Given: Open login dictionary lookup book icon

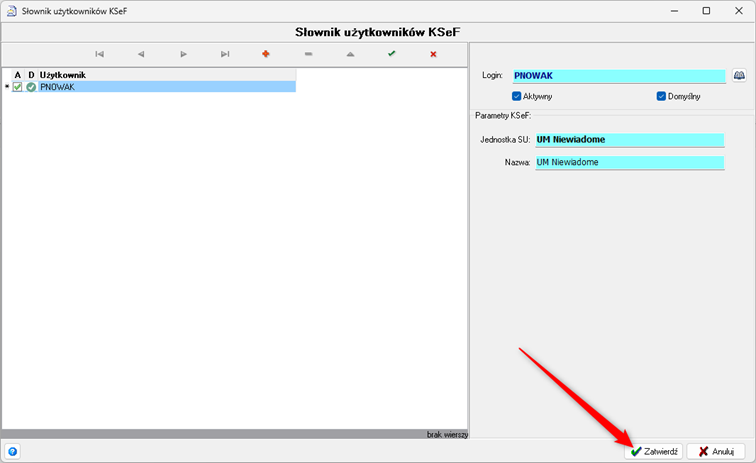Looking at the screenshot, I should click(x=740, y=76).
